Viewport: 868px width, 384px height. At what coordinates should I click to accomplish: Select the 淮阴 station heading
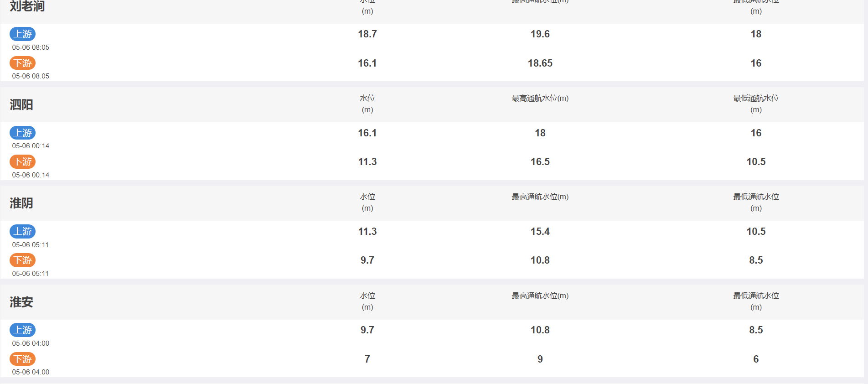(x=21, y=203)
